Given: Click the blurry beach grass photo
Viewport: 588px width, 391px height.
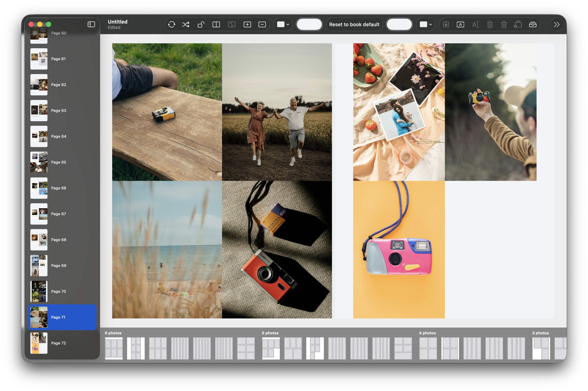Looking at the screenshot, I should (167, 250).
